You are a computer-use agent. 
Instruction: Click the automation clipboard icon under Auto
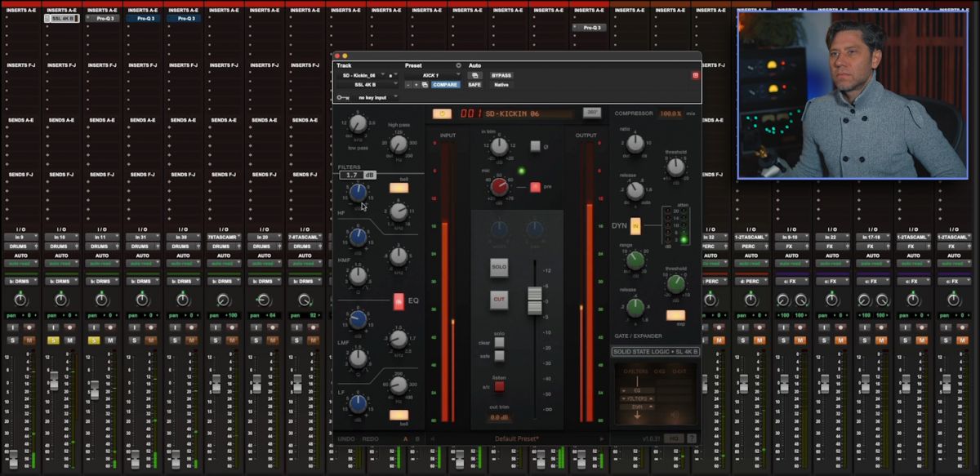click(x=474, y=75)
